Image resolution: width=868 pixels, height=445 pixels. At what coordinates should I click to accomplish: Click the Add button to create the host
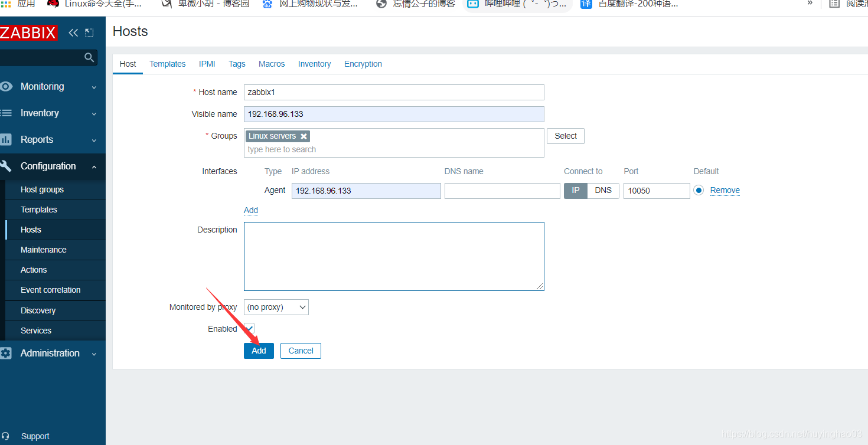(259, 351)
